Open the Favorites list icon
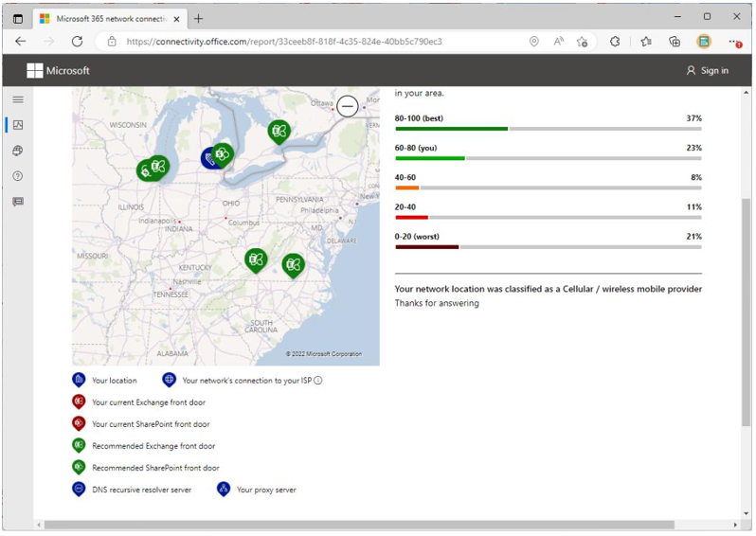 coord(646,42)
